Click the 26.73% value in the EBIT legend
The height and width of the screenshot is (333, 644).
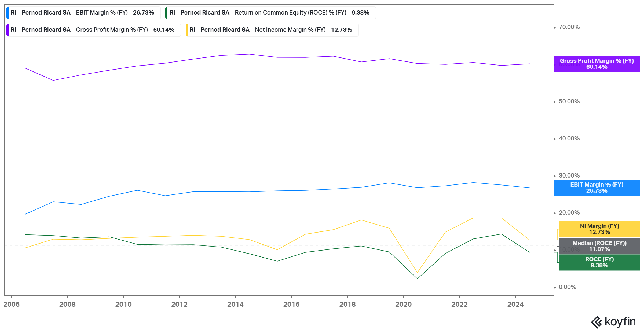click(144, 13)
